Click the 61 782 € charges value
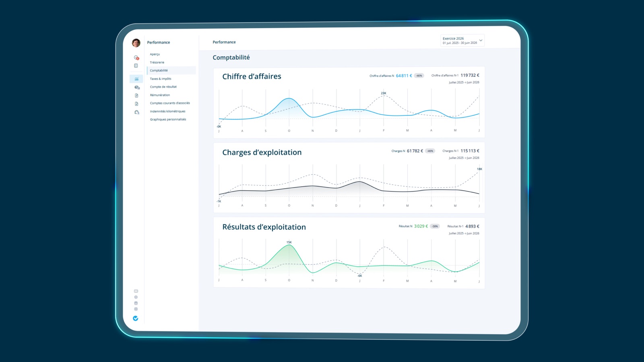Screen dimensions: 644x362 [x=415, y=151]
